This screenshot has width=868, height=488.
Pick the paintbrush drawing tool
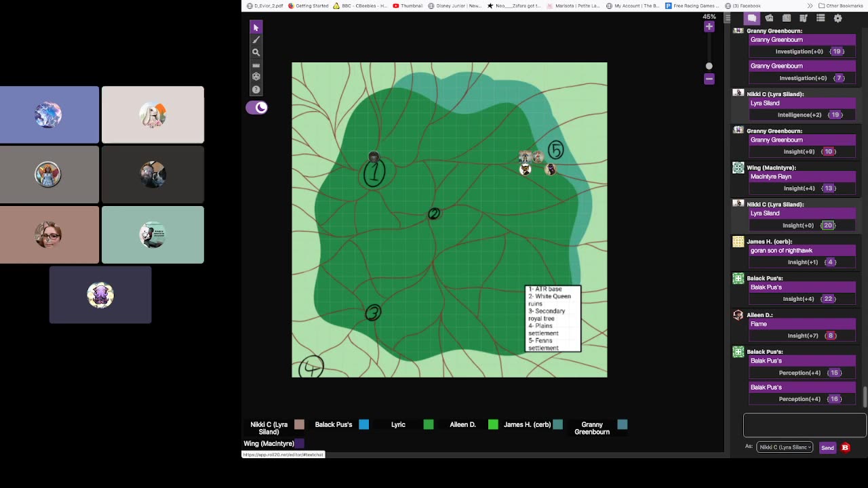click(256, 40)
